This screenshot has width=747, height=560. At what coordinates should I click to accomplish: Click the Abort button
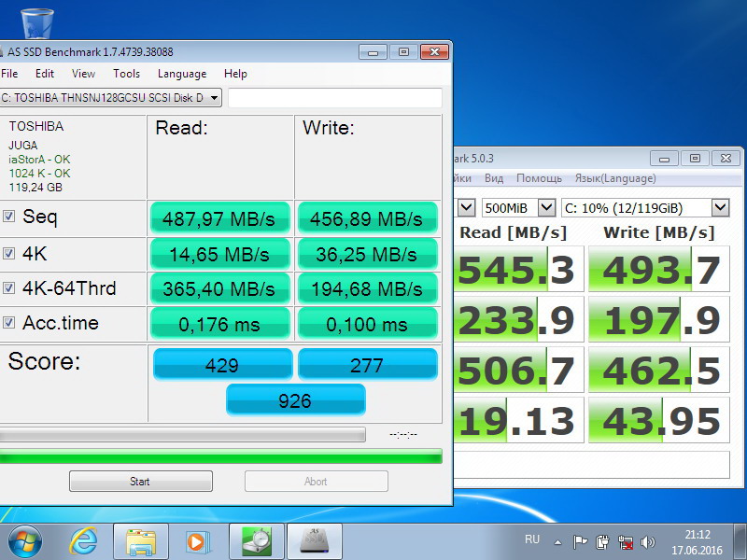pyautogui.click(x=316, y=481)
